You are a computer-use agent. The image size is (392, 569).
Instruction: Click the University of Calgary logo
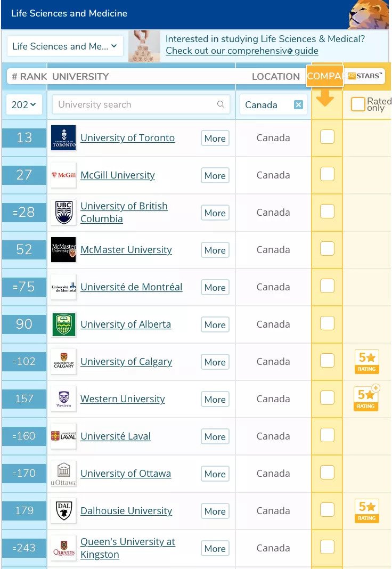(63, 361)
